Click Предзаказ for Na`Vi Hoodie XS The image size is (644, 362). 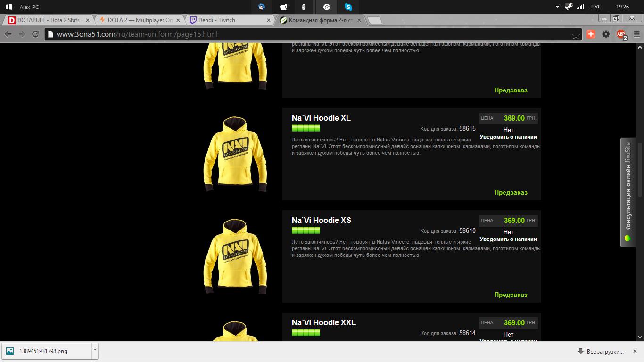pos(511,295)
